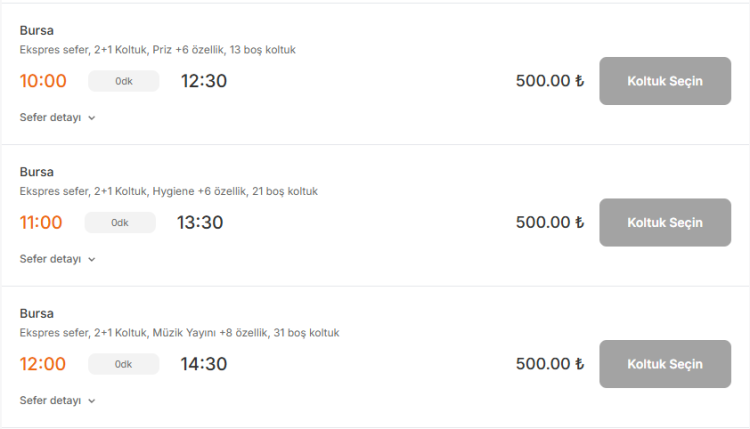Click the features line mentioning Priz +6 özellik

pyautogui.click(x=157, y=49)
